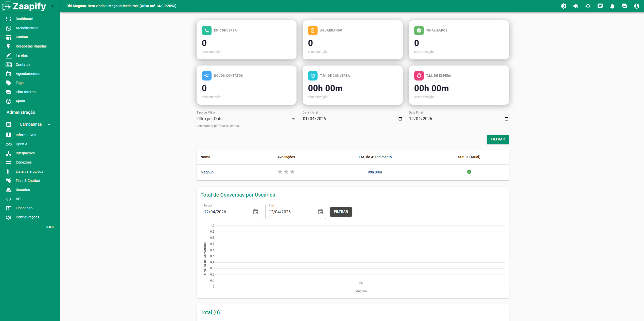This screenshot has height=321, width=644.
Task: Click the T.M. de Conversa clock icon
Action: pyautogui.click(x=313, y=76)
